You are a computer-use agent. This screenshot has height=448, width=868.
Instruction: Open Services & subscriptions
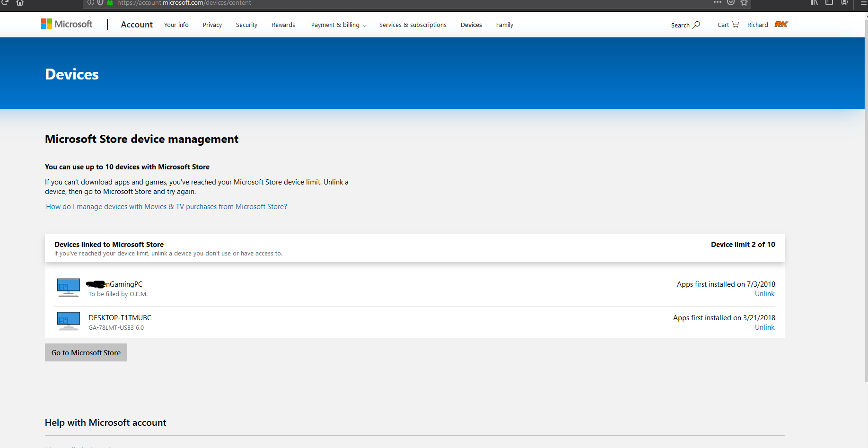[x=413, y=25]
